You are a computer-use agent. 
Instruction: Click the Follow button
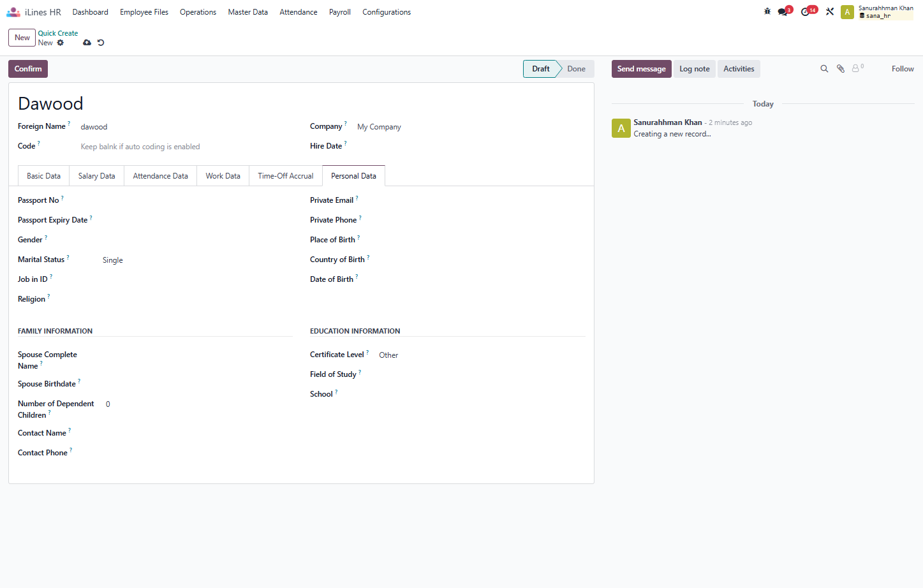903,69
